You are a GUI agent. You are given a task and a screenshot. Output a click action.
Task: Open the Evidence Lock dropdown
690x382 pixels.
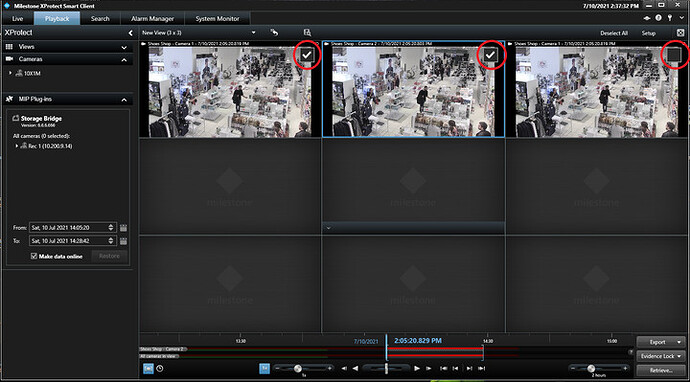tap(661, 356)
